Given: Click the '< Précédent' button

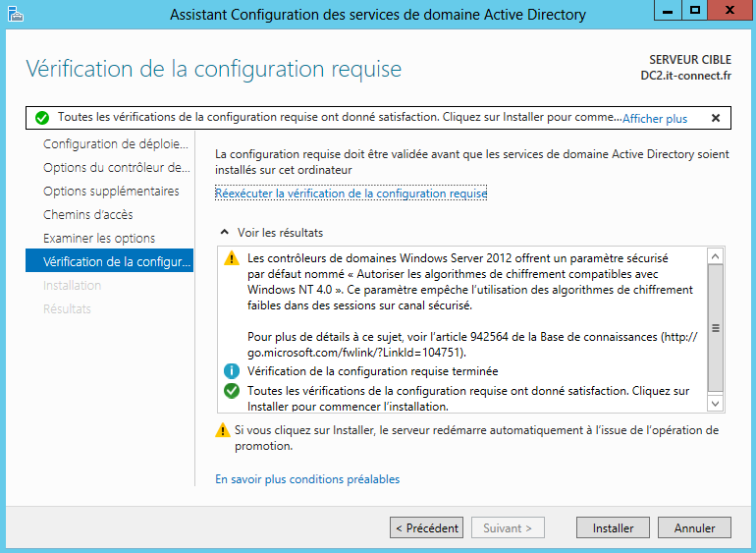Looking at the screenshot, I should click(x=426, y=528).
